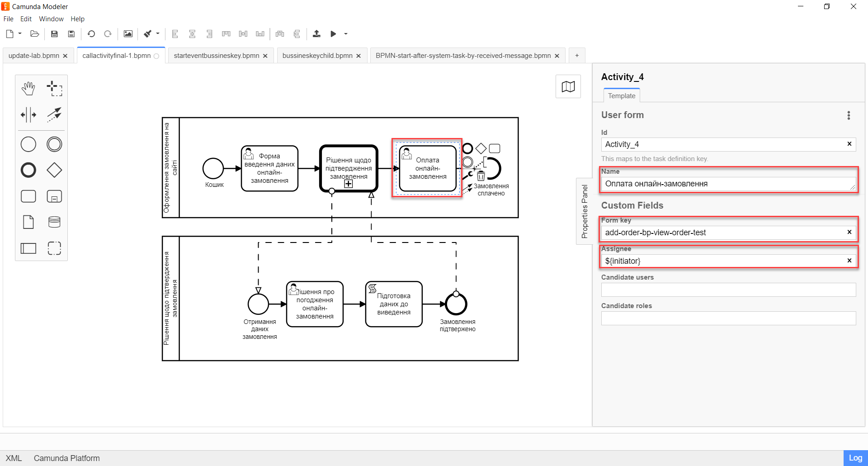The height and width of the screenshot is (466, 868).
Task: Append end event via context pad
Action: 468,148
